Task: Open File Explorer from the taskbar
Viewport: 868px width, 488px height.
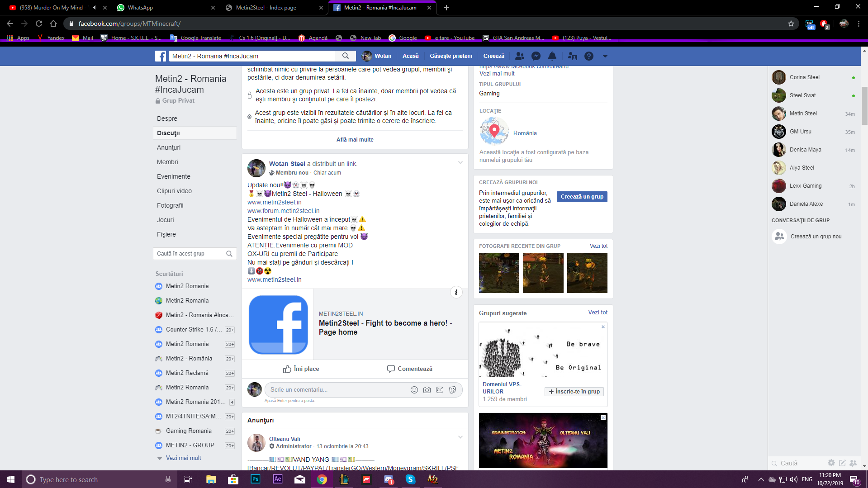Action: [x=211, y=479]
